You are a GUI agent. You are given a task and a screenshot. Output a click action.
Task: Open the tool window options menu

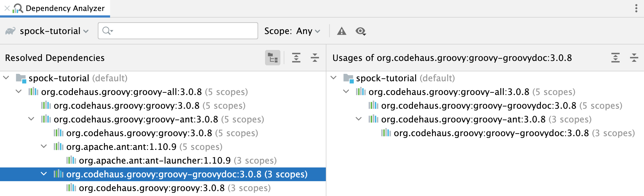(x=636, y=8)
